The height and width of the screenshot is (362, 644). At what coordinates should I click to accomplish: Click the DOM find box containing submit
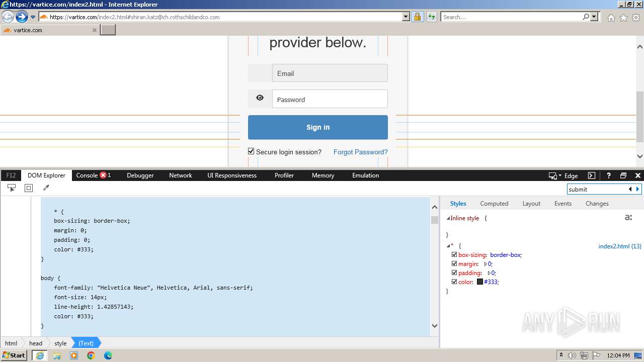tap(597, 189)
